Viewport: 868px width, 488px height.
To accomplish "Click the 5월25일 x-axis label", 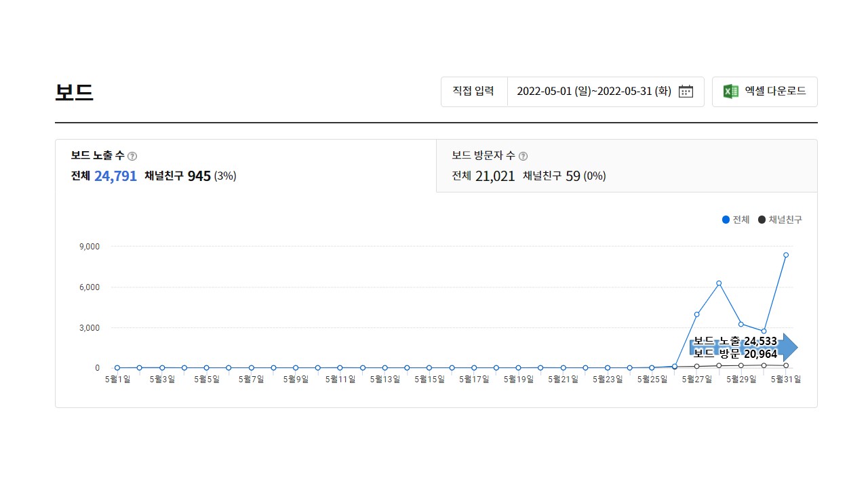I will click(652, 380).
